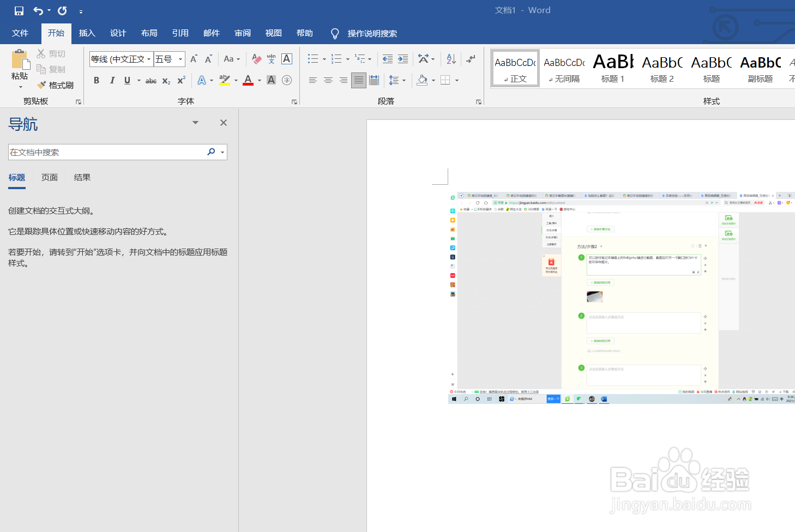Click the multilevel list icon
795x532 pixels.
(360, 59)
